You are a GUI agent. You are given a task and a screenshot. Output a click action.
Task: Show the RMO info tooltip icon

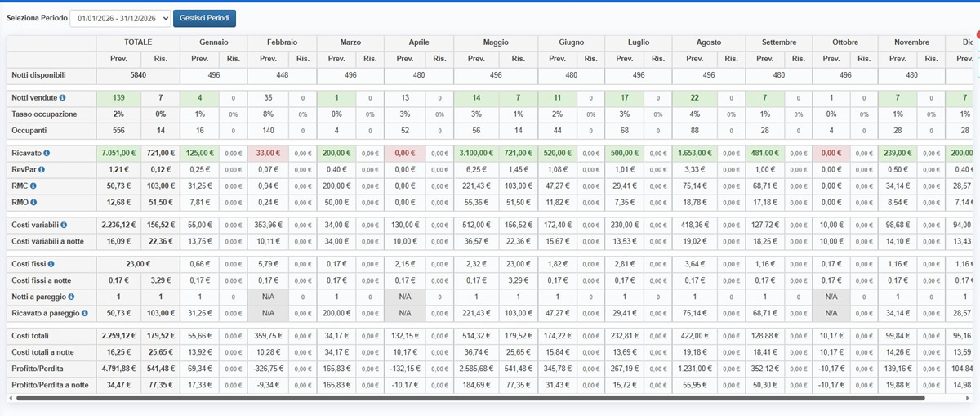coord(34,202)
